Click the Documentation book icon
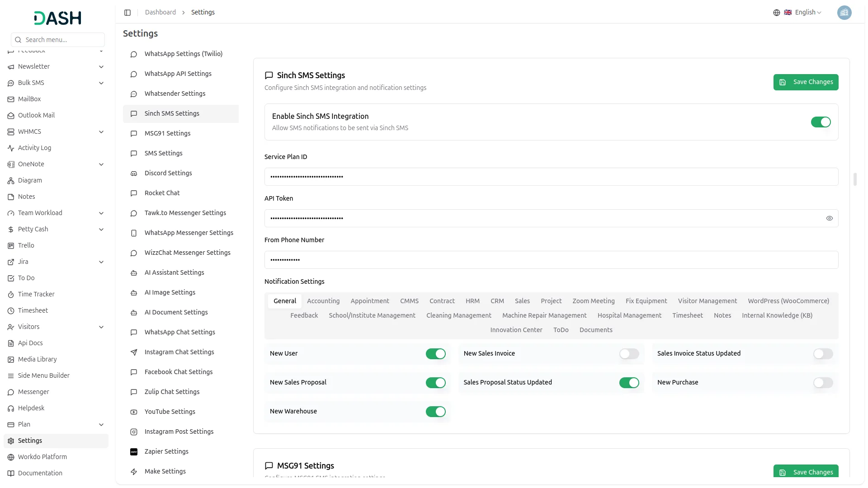The image size is (868, 488). click(11, 474)
